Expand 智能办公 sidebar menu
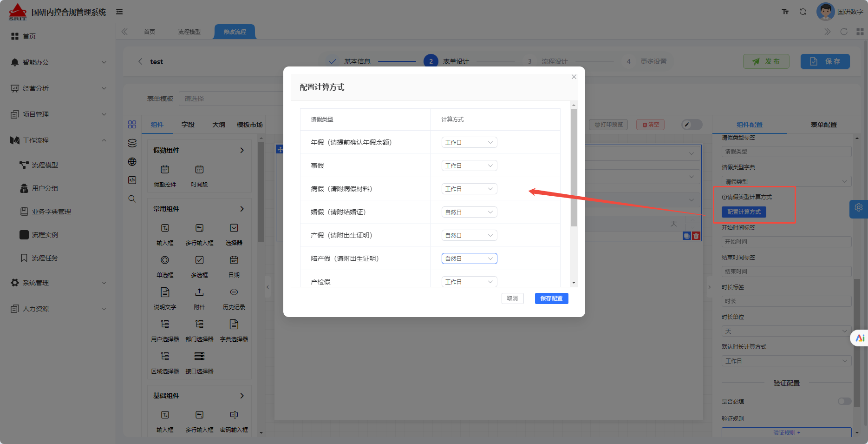Screen dimensions: 868x444 coord(58,62)
